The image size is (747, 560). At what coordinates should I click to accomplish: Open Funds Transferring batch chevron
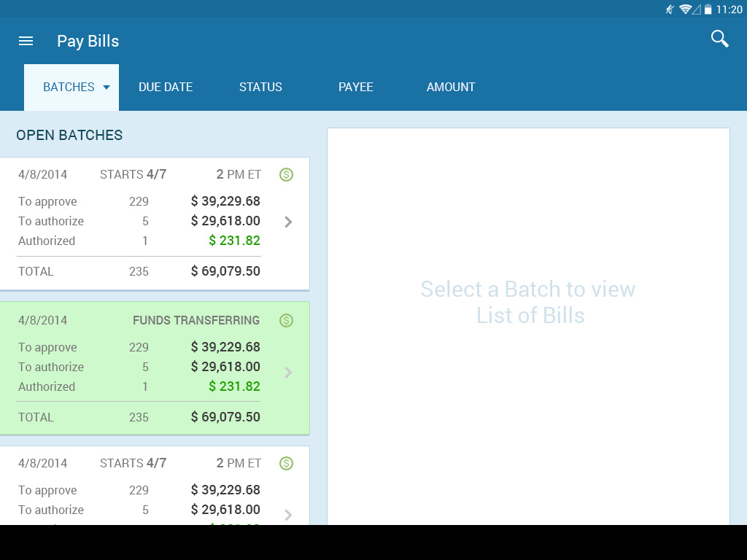(x=288, y=373)
